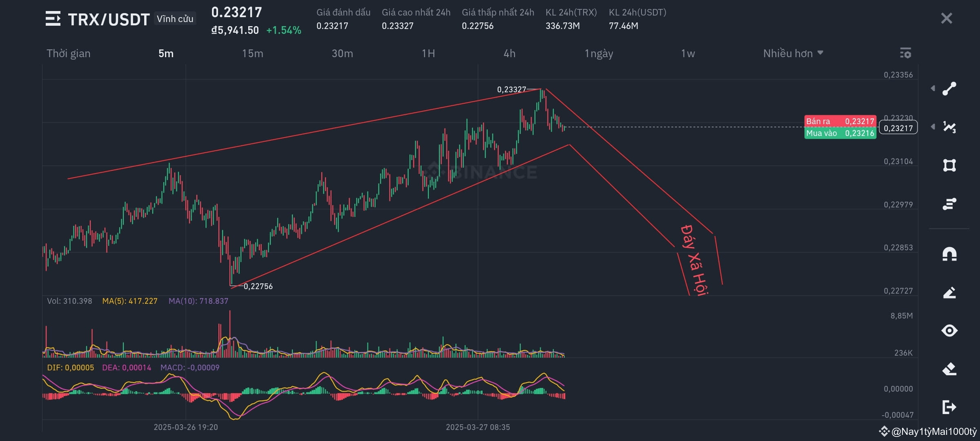Expand the pattern tools submenu arrow
Screen dimensions: 980x441
(933, 127)
